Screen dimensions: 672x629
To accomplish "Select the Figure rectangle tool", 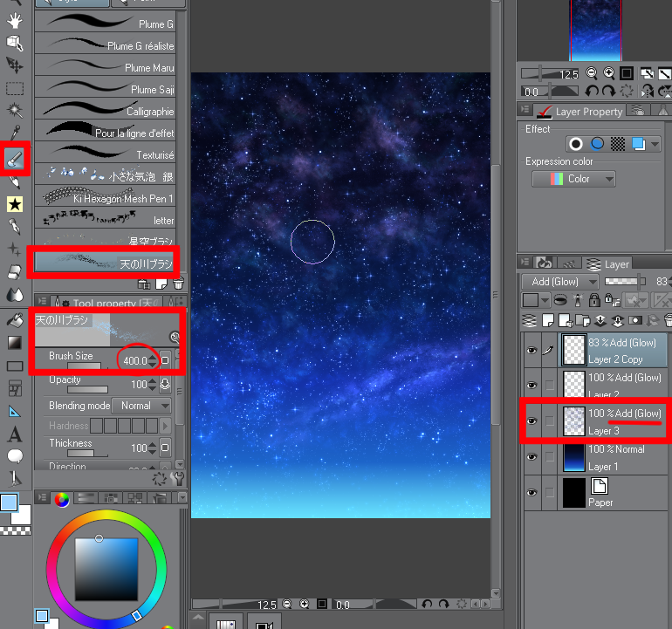I will [x=15, y=366].
